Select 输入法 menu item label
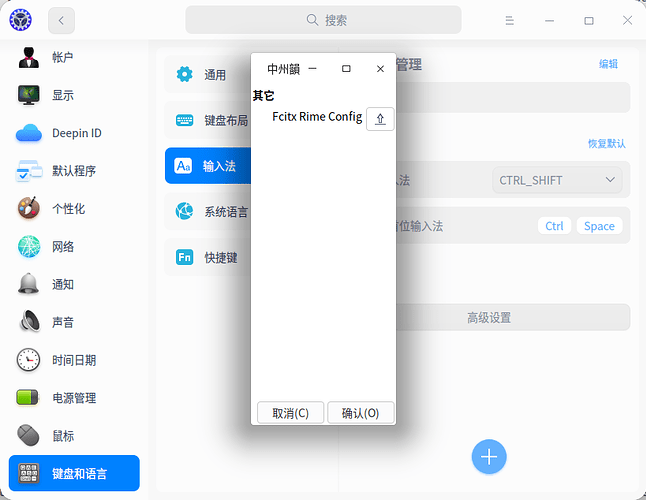 coord(219,166)
